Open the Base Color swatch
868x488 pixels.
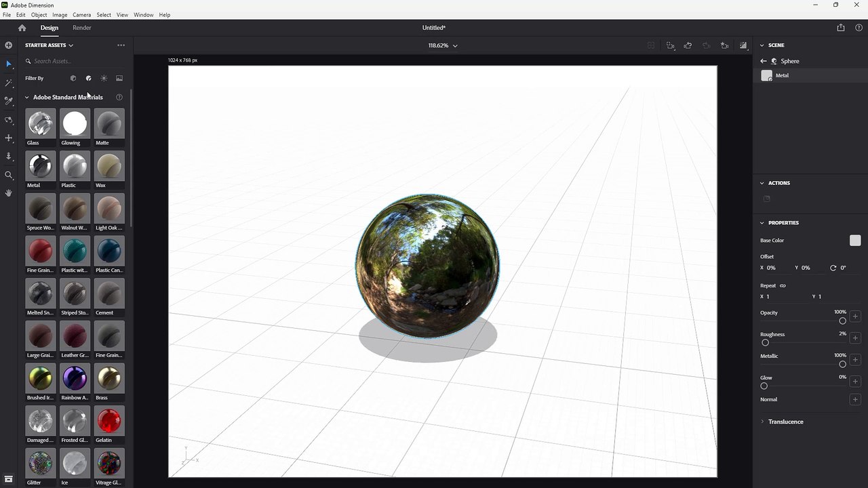tap(855, 241)
